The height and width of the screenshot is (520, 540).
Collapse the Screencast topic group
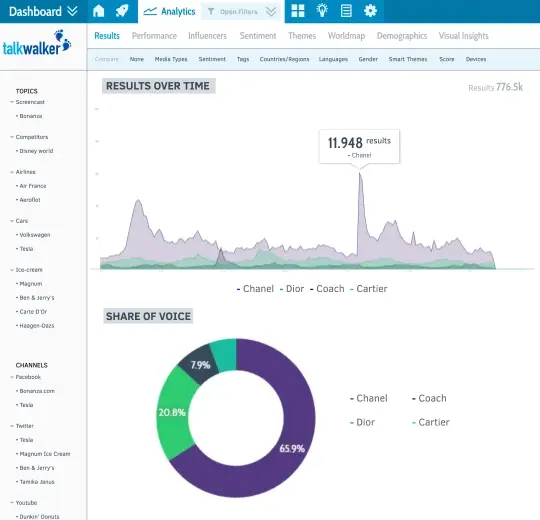click(12, 102)
